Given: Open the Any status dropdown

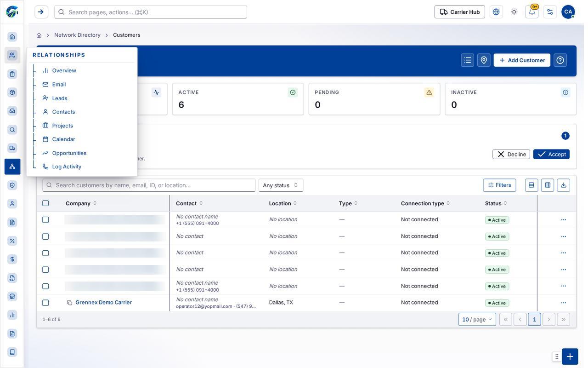Looking at the screenshot, I should click(281, 185).
